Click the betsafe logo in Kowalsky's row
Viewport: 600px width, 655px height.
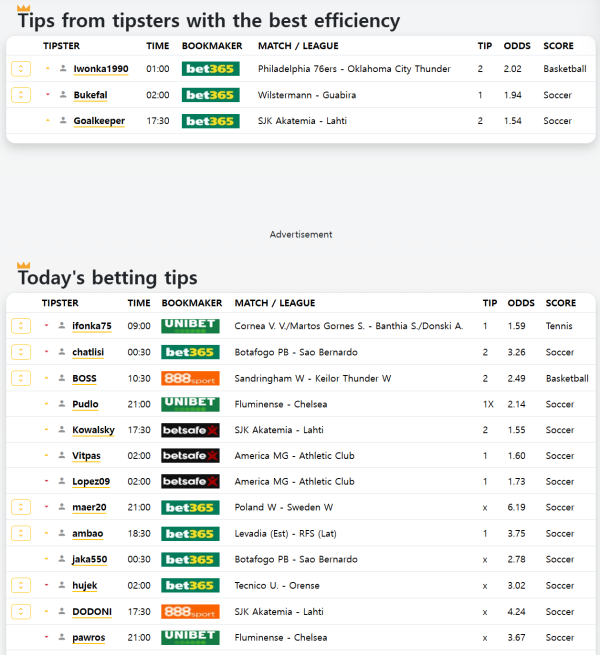coord(190,430)
